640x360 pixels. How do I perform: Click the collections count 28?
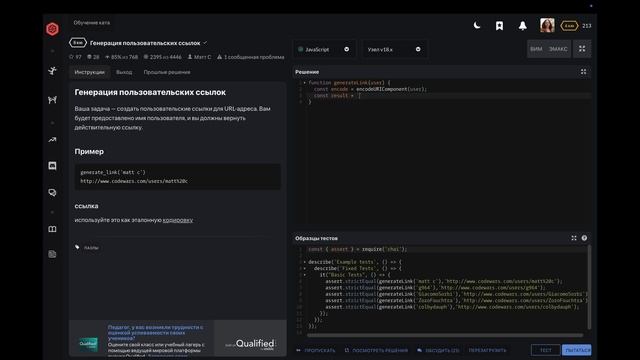[x=93, y=57]
